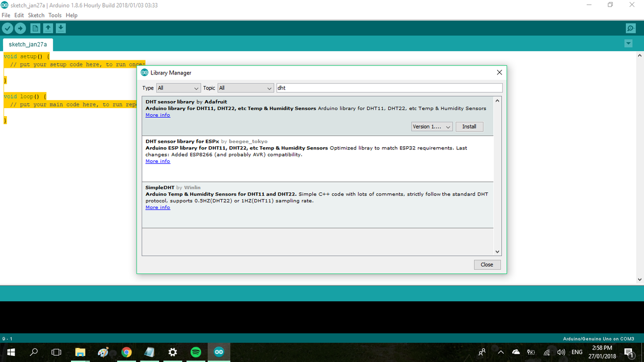The width and height of the screenshot is (644, 362).
Task: Open Settings gear from the taskbar
Action: [x=173, y=352]
